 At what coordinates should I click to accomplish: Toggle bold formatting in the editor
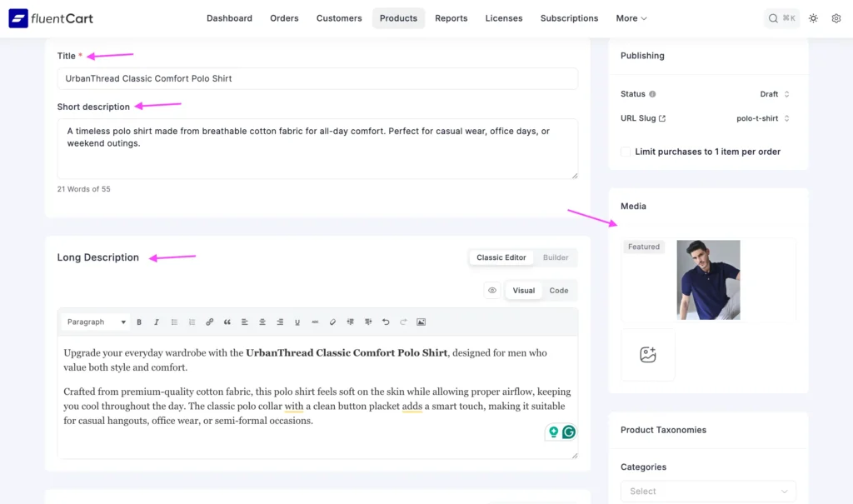pos(139,322)
